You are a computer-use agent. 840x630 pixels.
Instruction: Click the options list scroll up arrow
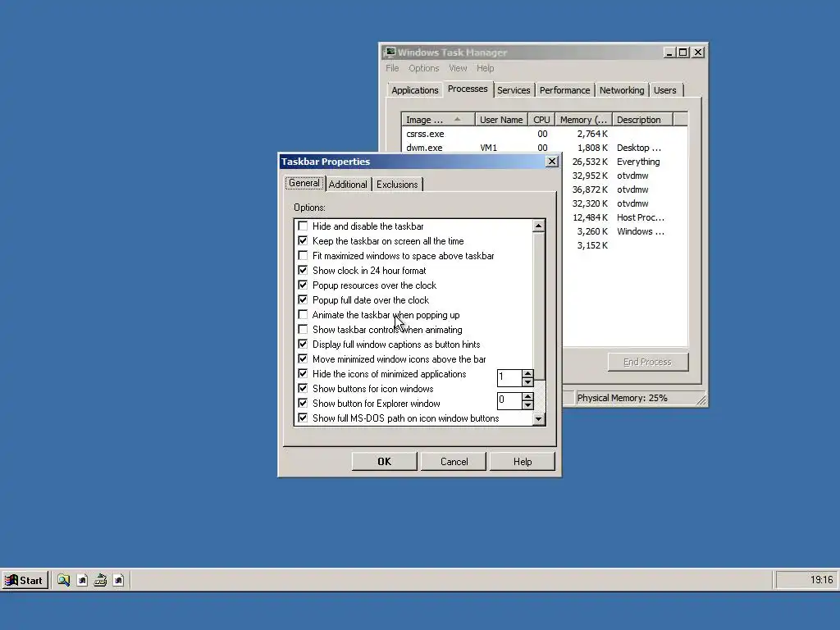[538, 226]
